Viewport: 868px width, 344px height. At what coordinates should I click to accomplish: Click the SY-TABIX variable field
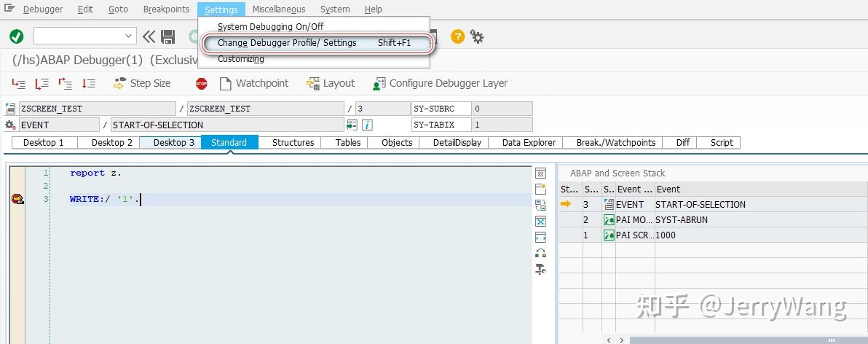tap(441, 125)
